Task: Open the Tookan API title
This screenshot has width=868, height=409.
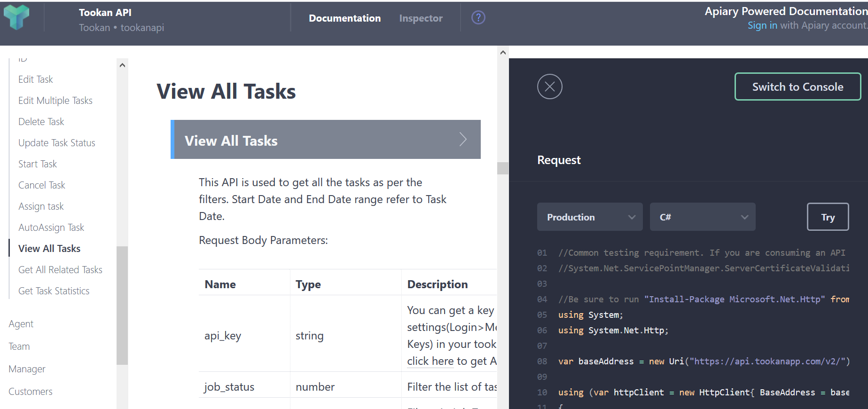Action: pos(105,13)
